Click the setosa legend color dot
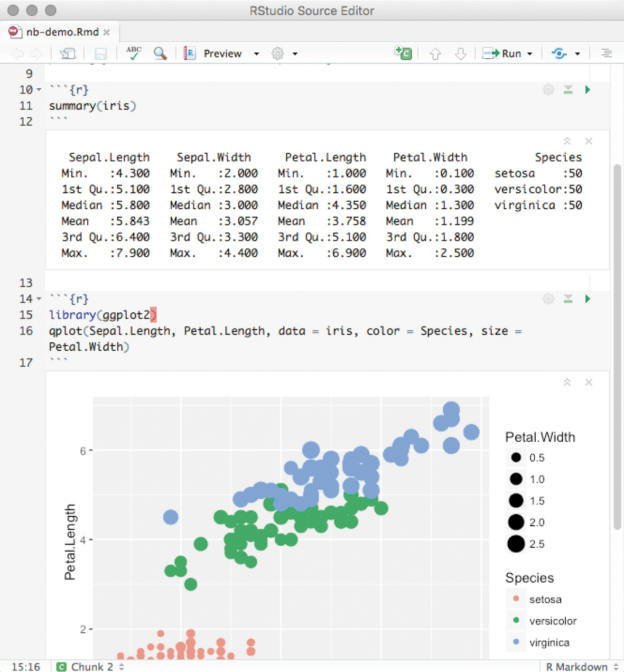Viewport: 624px width, 672px height. [x=516, y=599]
